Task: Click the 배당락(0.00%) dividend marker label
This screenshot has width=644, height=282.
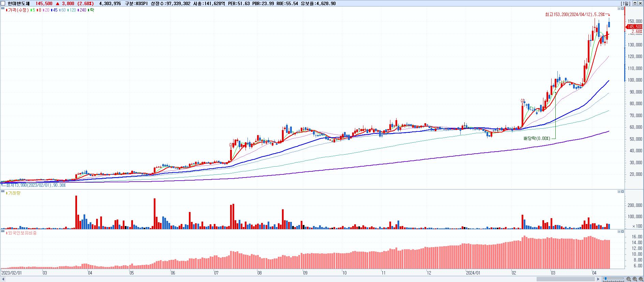Action: point(537,139)
